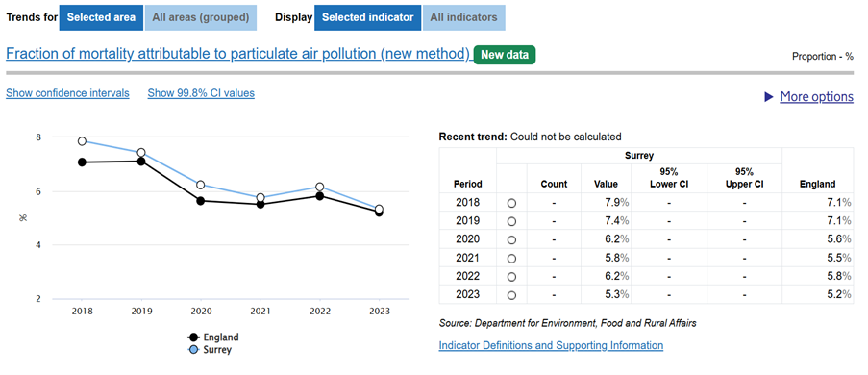Choose 'Selected indicator' display tab

[367, 17]
